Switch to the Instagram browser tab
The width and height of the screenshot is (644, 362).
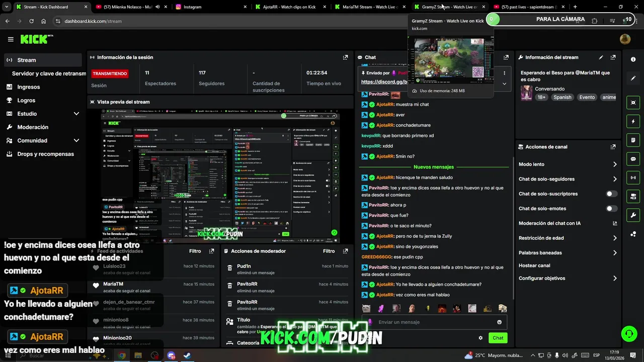[x=211, y=7]
